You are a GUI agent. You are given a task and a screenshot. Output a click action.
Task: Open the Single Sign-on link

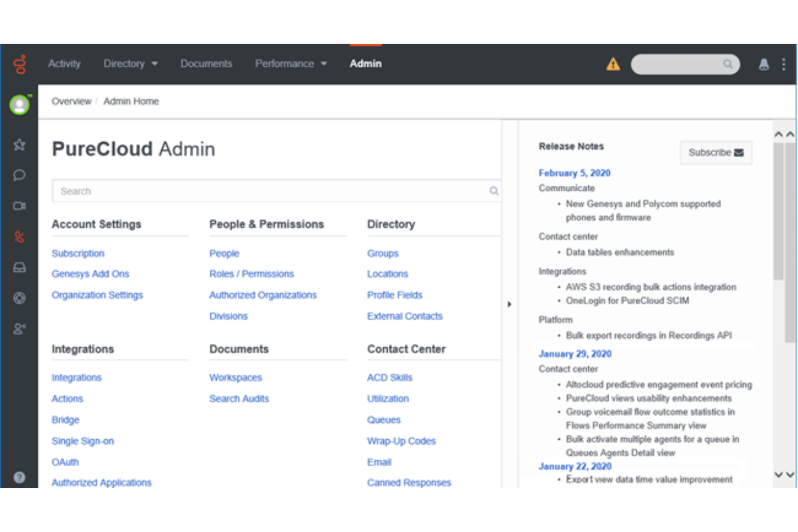pyautogui.click(x=83, y=441)
